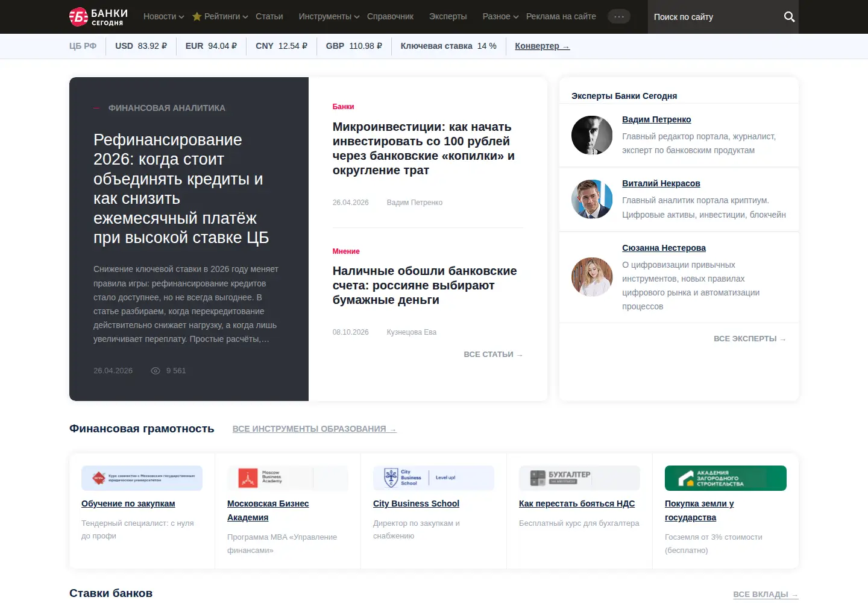
Task: Open the three-dots more menu button
Action: point(619,17)
